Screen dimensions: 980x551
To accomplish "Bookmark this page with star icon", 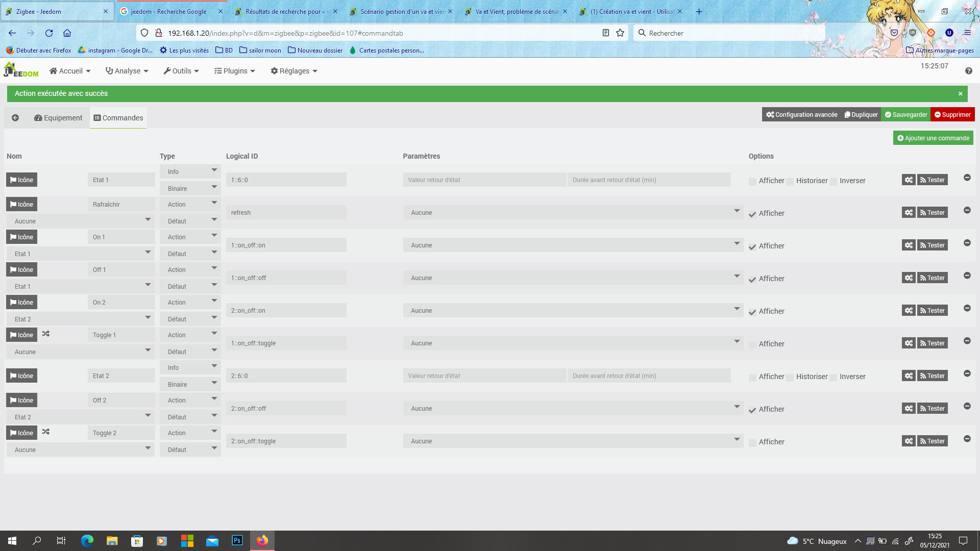I will (x=620, y=33).
